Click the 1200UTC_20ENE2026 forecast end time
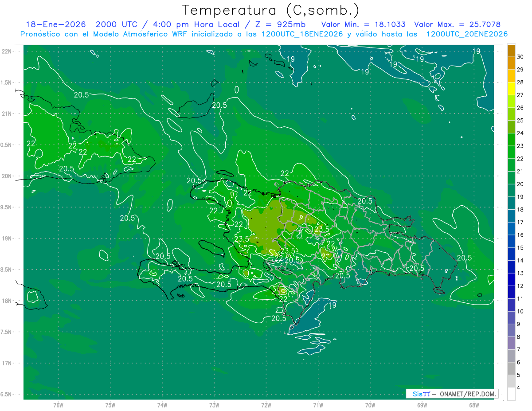Viewport: 532px width, 411px height. [x=467, y=34]
